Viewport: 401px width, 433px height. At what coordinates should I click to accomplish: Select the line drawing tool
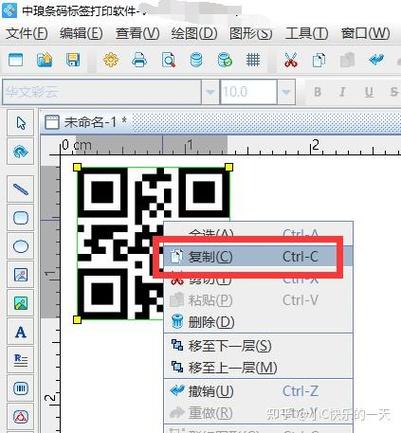coord(21,189)
